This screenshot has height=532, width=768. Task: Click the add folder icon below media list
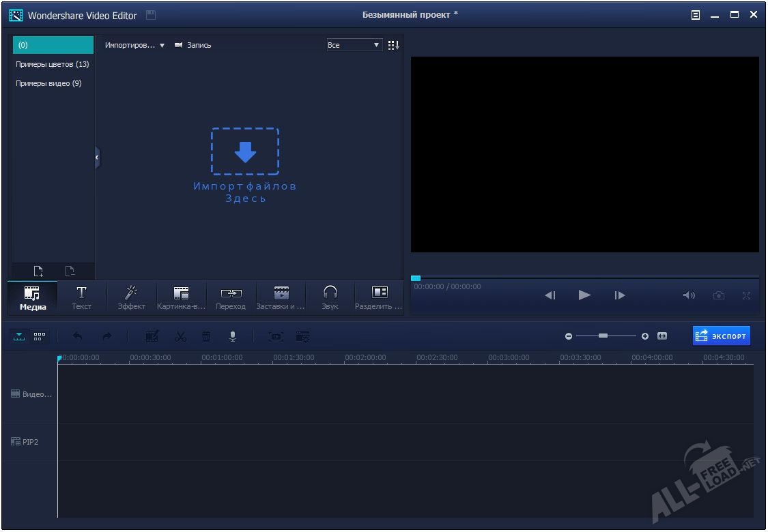(x=39, y=271)
